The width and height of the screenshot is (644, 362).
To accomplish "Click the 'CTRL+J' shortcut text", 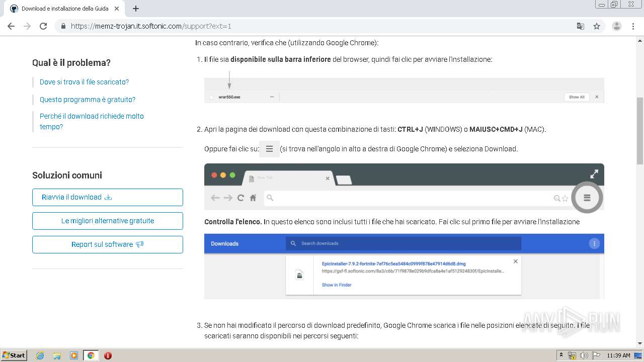I will (410, 129).
